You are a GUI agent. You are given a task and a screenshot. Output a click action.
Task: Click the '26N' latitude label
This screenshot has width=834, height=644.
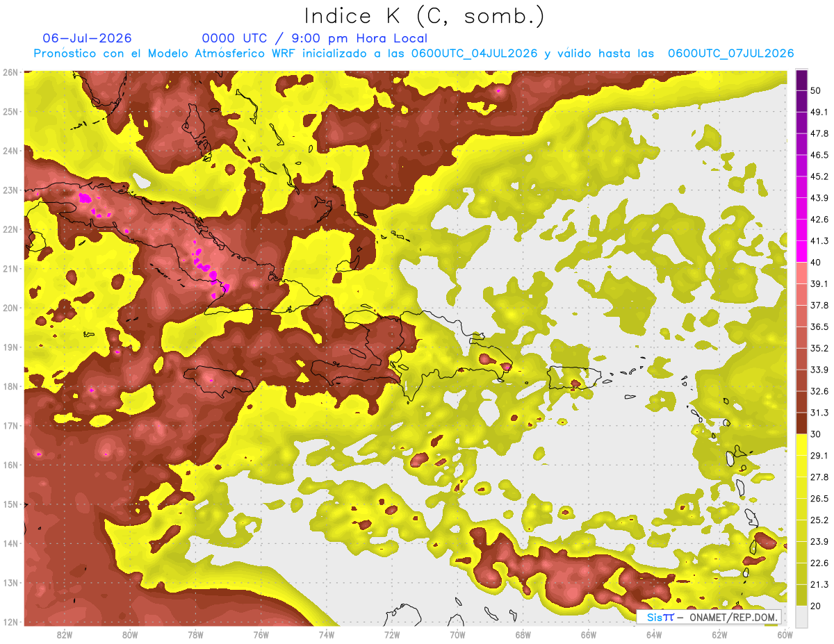[10, 72]
